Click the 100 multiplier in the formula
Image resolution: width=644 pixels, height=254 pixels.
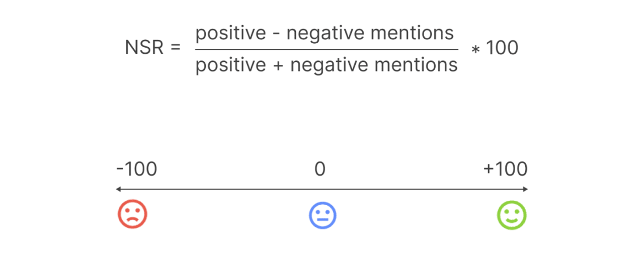point(502,48)
